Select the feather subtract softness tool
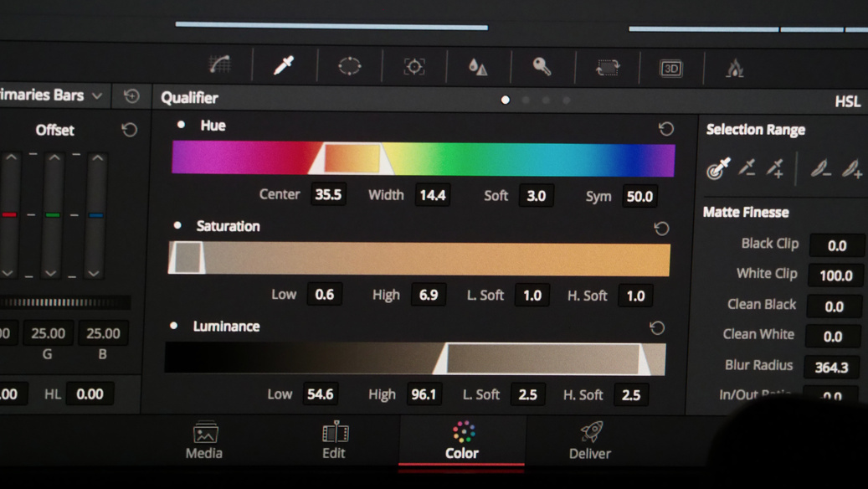 point(819,168)
